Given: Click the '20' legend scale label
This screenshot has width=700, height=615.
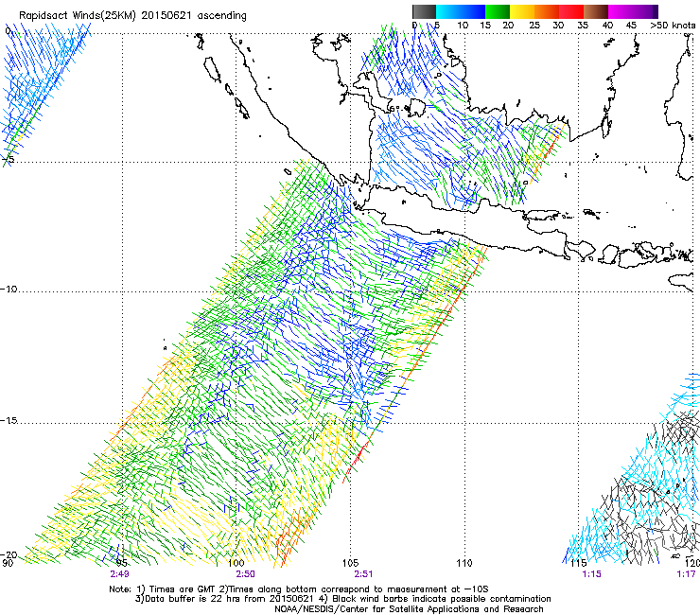Looking at the screenshot, I should tap(508, 26).
